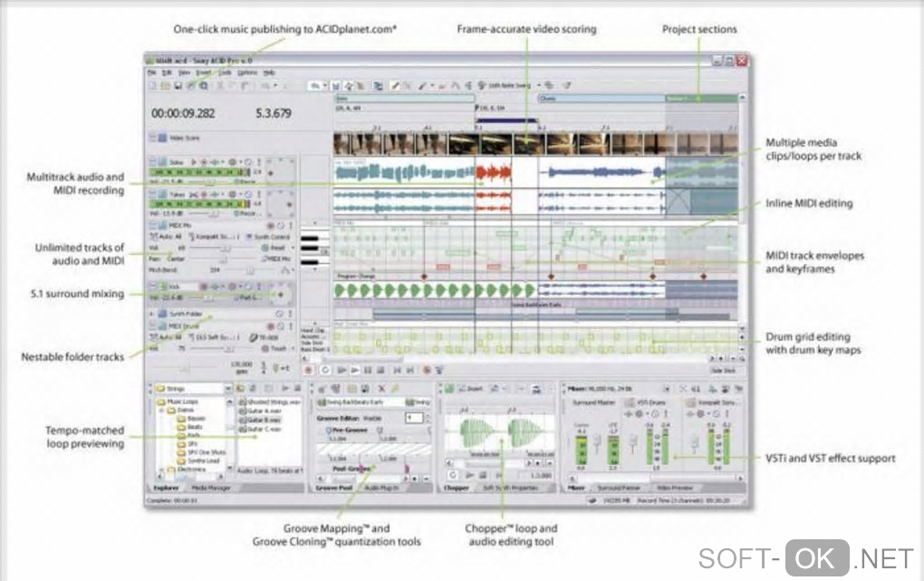Solo the MIDI Mix track
Image resolution: width=924 pixels, height=581 pixels.
pos(290,226)
